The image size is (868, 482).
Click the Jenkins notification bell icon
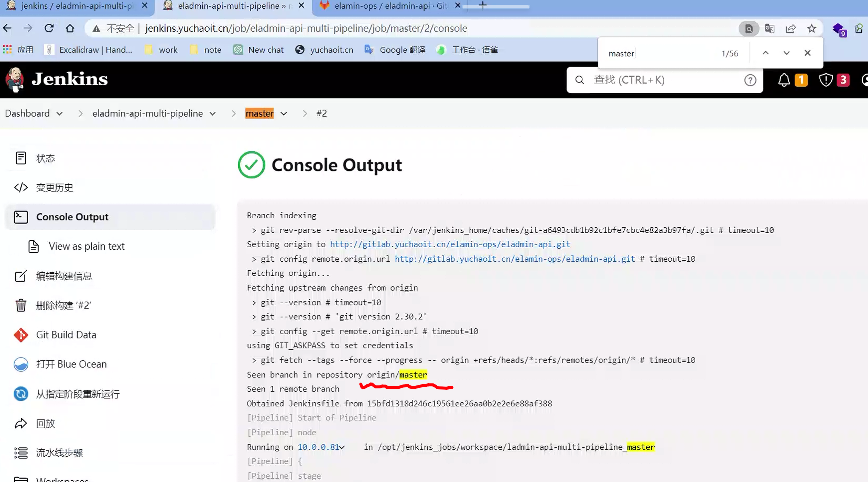784,80
